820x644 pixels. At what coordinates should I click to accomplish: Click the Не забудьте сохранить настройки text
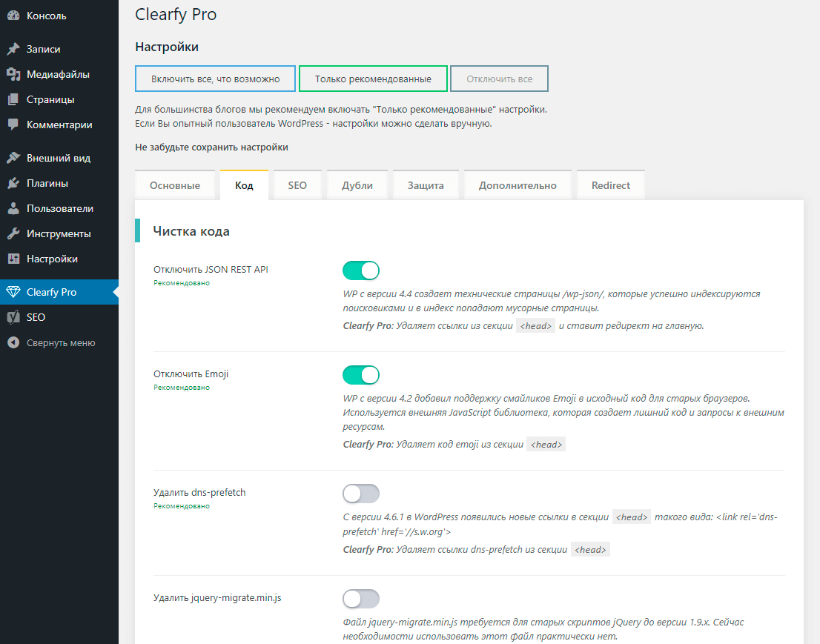(x=211, y=147)
